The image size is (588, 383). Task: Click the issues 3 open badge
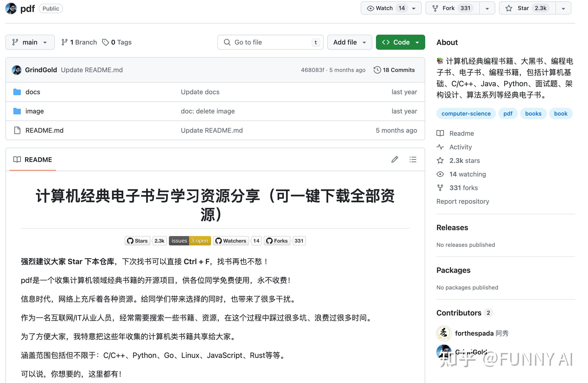click(190, 240)
